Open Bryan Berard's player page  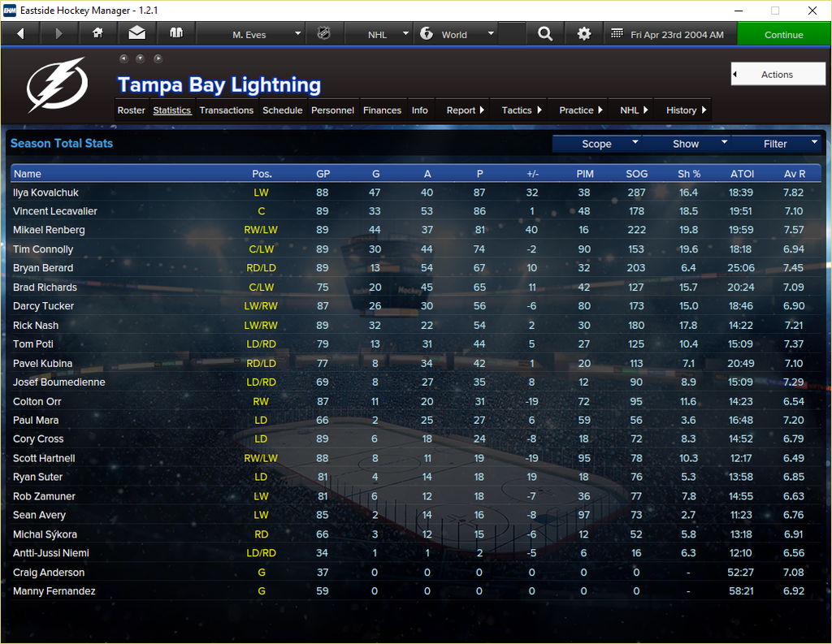(x=43, y=268)
